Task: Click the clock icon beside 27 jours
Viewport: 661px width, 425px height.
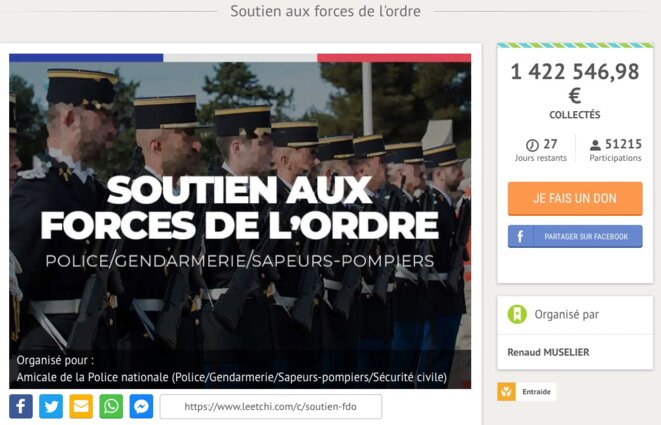Action: pos(532,145)
